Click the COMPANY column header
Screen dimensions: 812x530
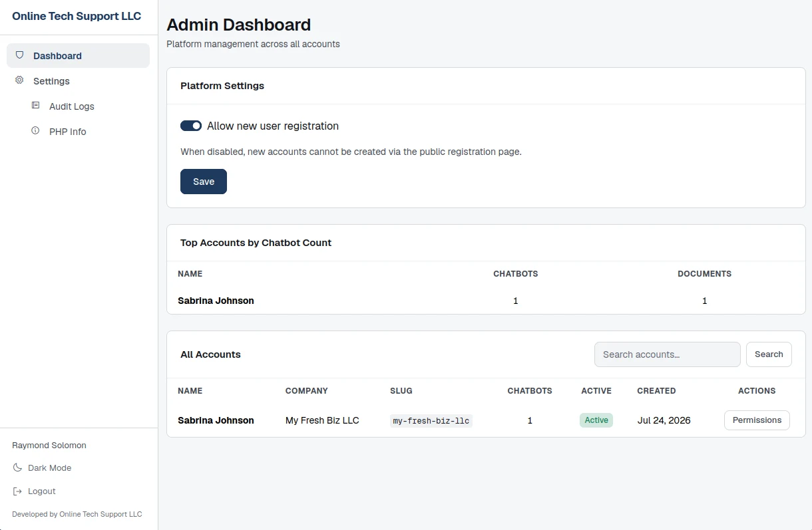[307, 390]
